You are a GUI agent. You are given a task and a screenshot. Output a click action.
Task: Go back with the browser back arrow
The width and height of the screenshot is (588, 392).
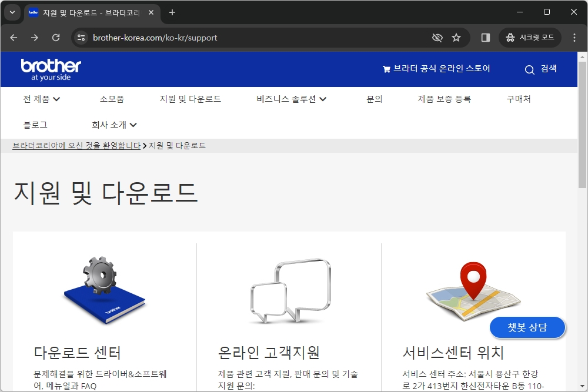coord(14,38)
